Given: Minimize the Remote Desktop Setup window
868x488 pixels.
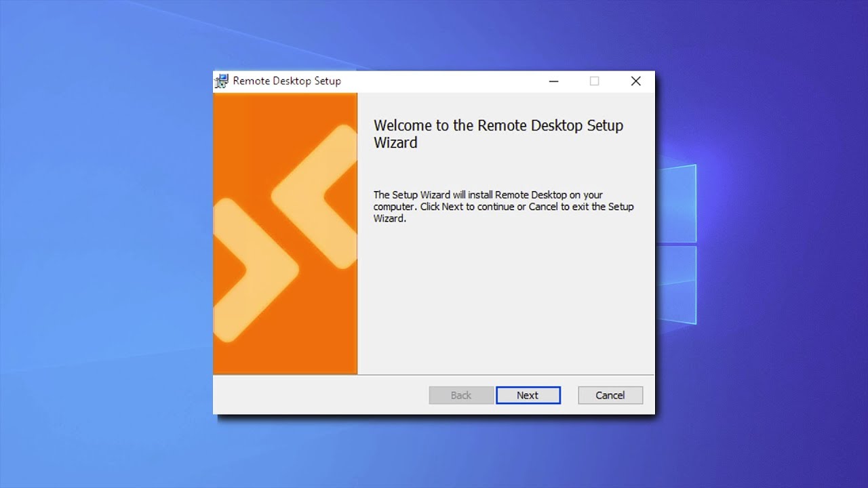Looking at the screenshot, I should (x=554, y=81).
